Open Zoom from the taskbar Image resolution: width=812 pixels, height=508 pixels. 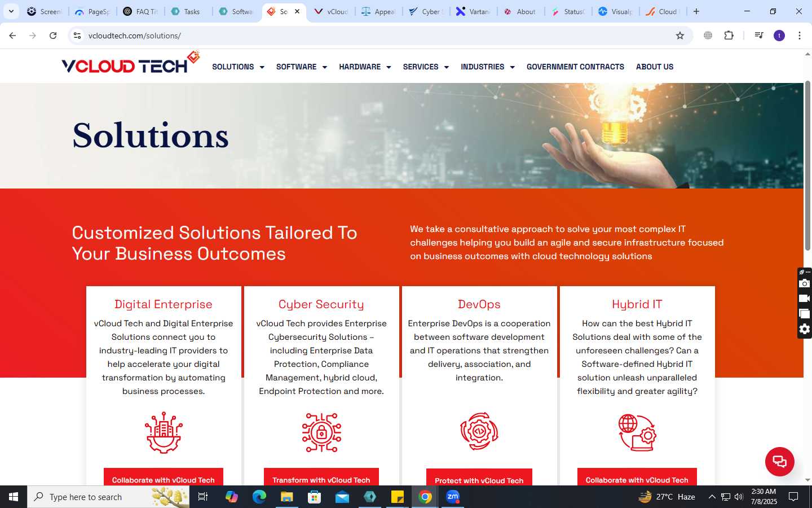453,497
